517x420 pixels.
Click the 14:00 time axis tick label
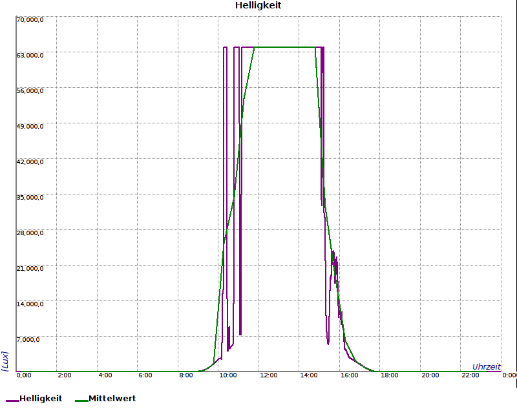pos(309,375)
